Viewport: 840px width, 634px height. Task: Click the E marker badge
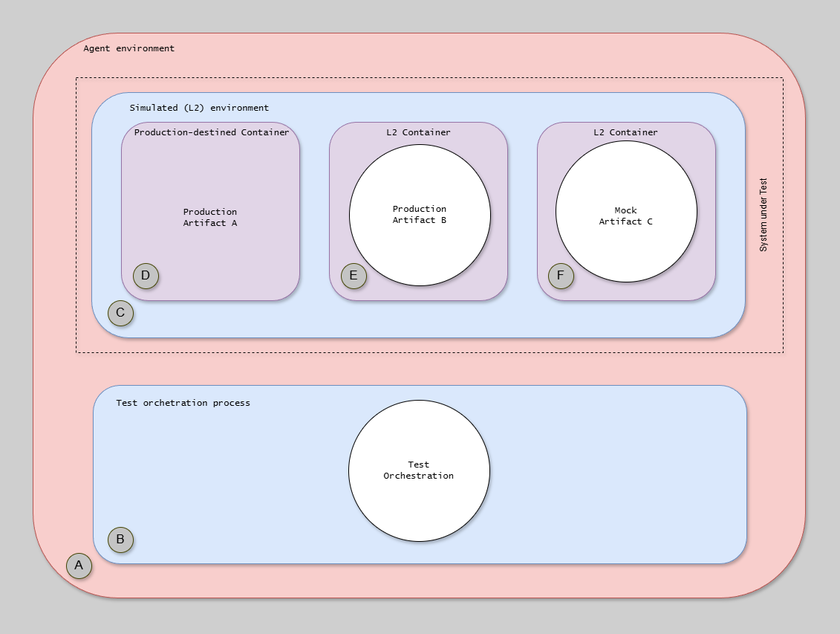tap(354, 276)
